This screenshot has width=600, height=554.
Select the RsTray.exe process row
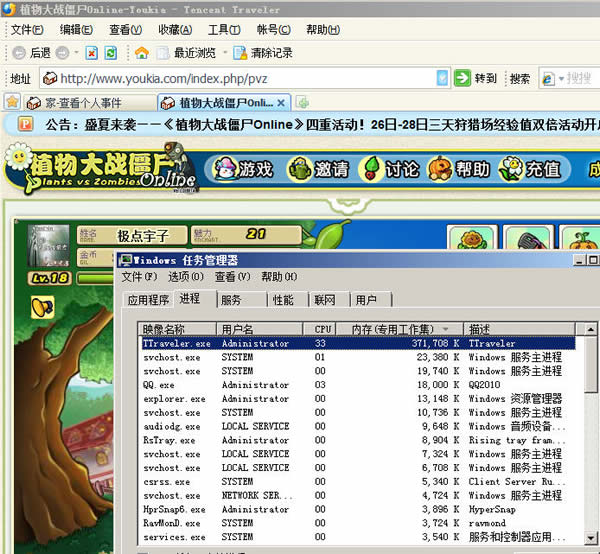tap(358, 440)
